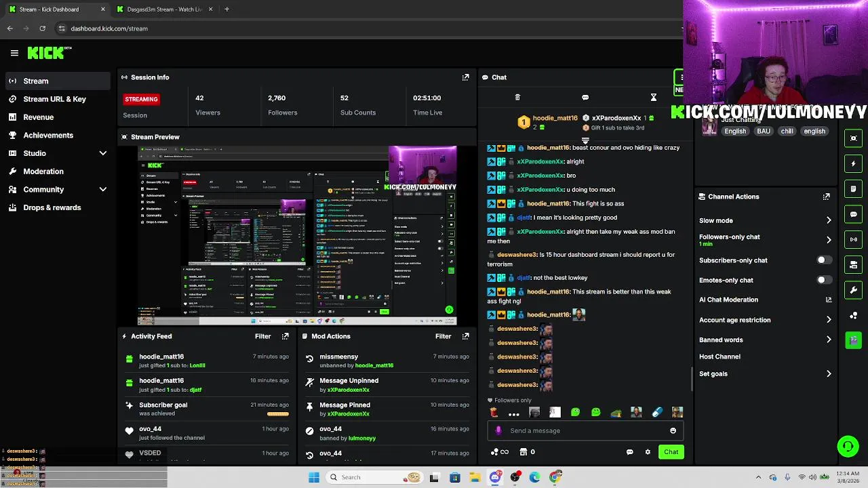Viewport: 868px width, 488px height.
Task: Pop out the Activity Feed panel
Action: pos(285,336)
